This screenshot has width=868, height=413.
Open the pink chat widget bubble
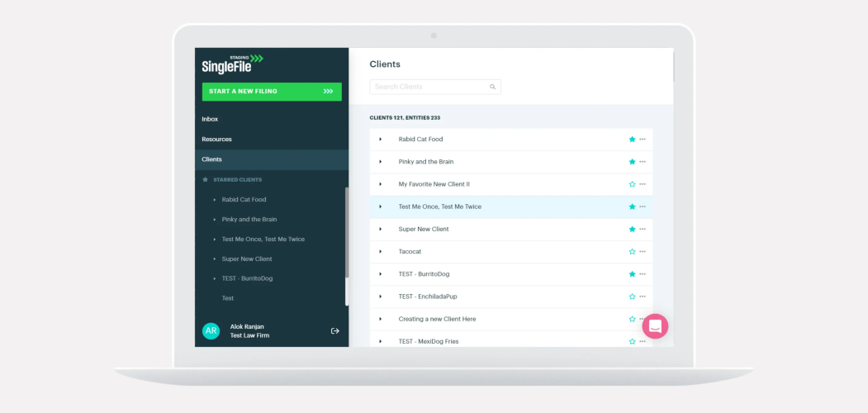point(655,326)
